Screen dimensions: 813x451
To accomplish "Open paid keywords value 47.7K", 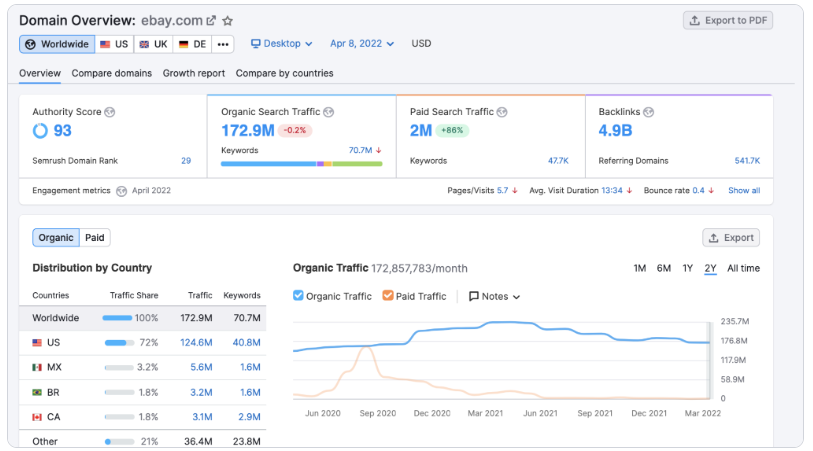I will [558, 161].
